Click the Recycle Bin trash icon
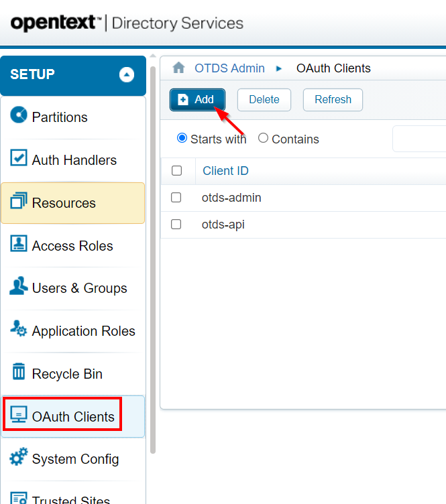446x504 pixels. tap(19, 373)
